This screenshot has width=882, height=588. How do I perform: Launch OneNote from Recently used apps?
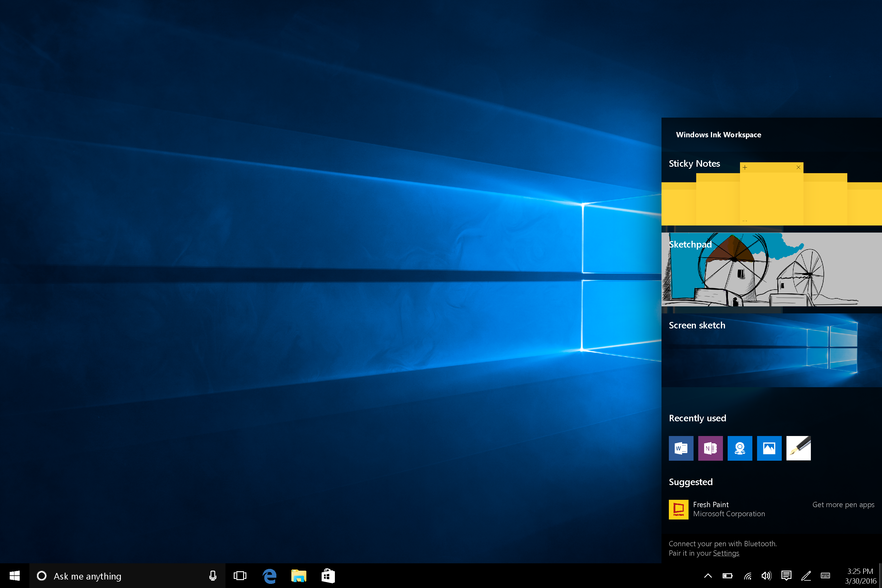pyautogui.click(x=710, y=448)
